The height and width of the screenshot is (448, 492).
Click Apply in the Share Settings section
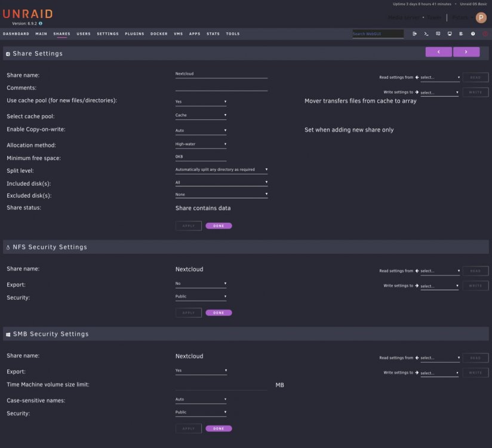(189, 226)
